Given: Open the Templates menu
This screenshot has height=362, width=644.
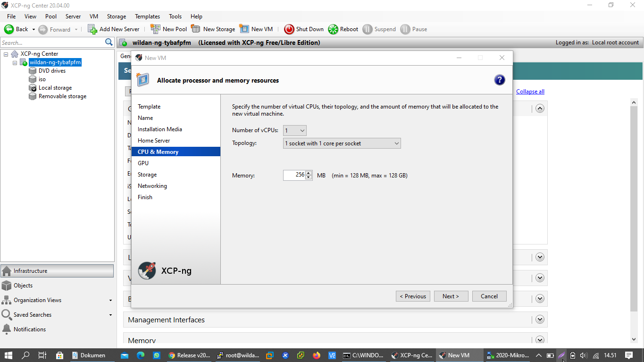Looking at the screenshot, I should tap(147, 16).
